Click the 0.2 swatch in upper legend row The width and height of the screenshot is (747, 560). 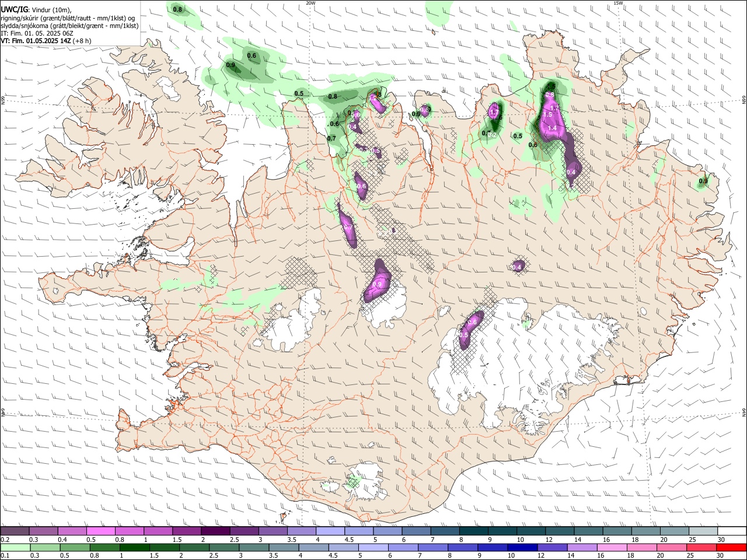pos(15,531)
